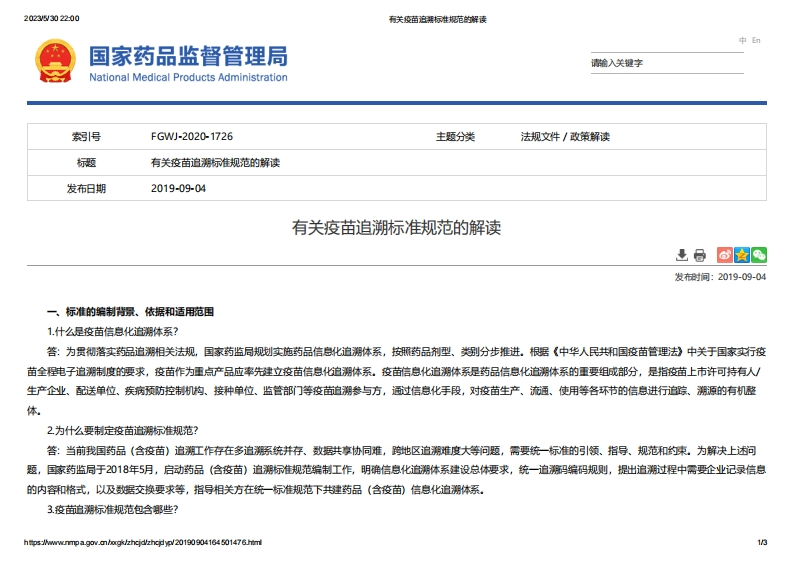The image size is (793, 561).
Task: Click the National Medical Products Administration text
Action: (x=188, y=78)
